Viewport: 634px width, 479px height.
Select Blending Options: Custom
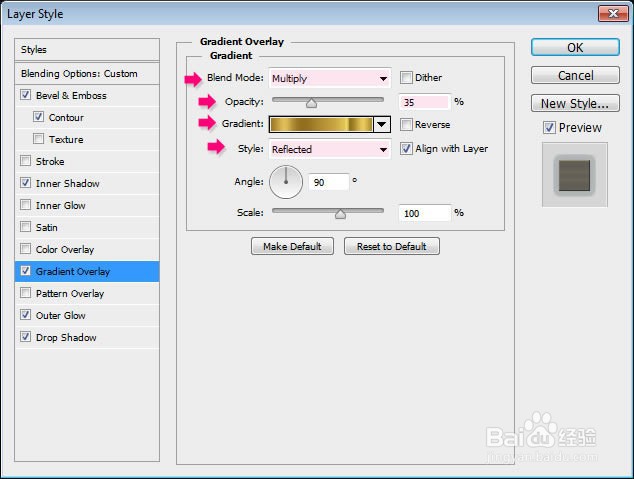coord(87,74)
